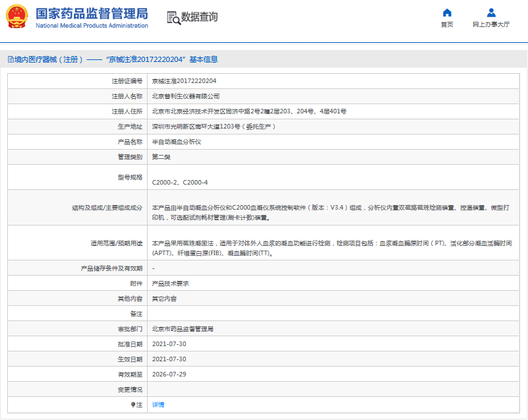This screenshot has height=420, width=528.
Task: Click the 备注 label cell
Action: tap(77, 314)
